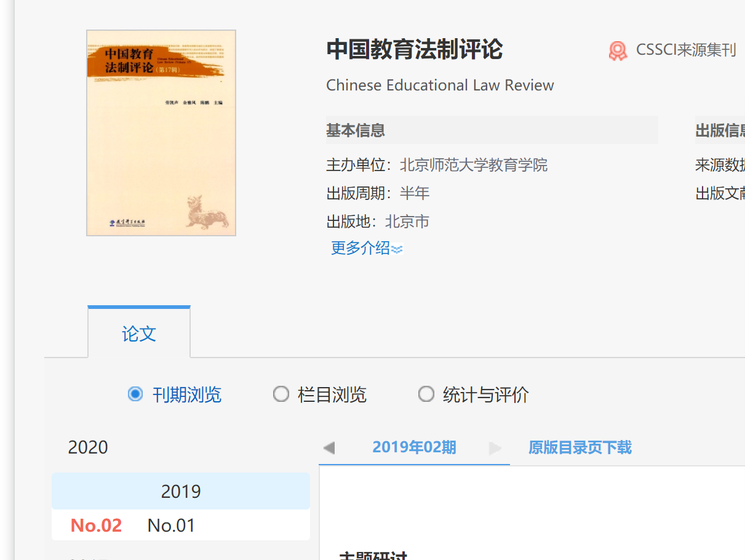Viewport: 745px width, 560px height.
Task: Click the subtitle Chinese Educational Law Review
Action: [x=440, y=85]
